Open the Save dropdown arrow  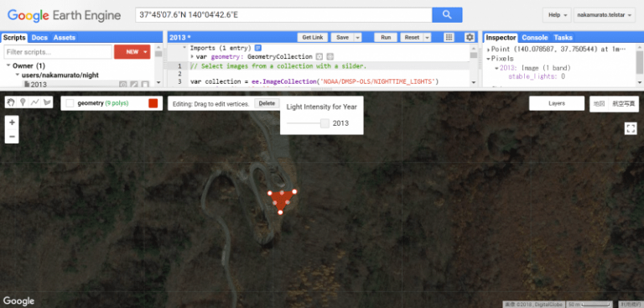click(358, 38)
